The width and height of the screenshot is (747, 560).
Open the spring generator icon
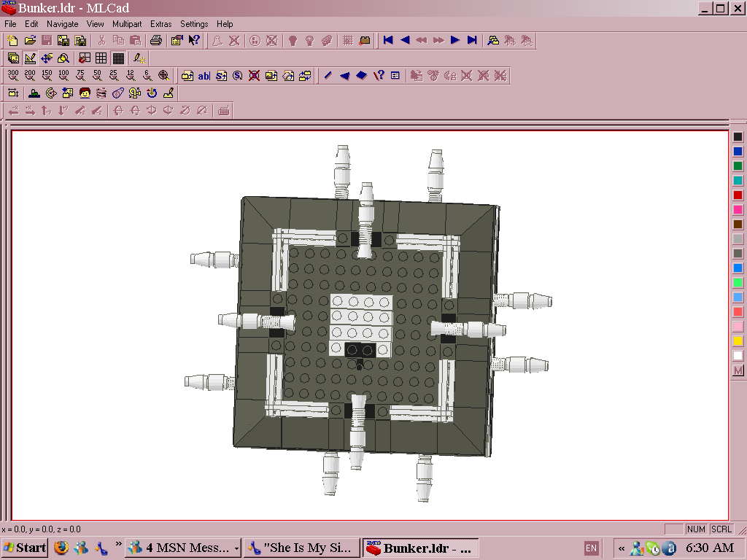point(101,93)
